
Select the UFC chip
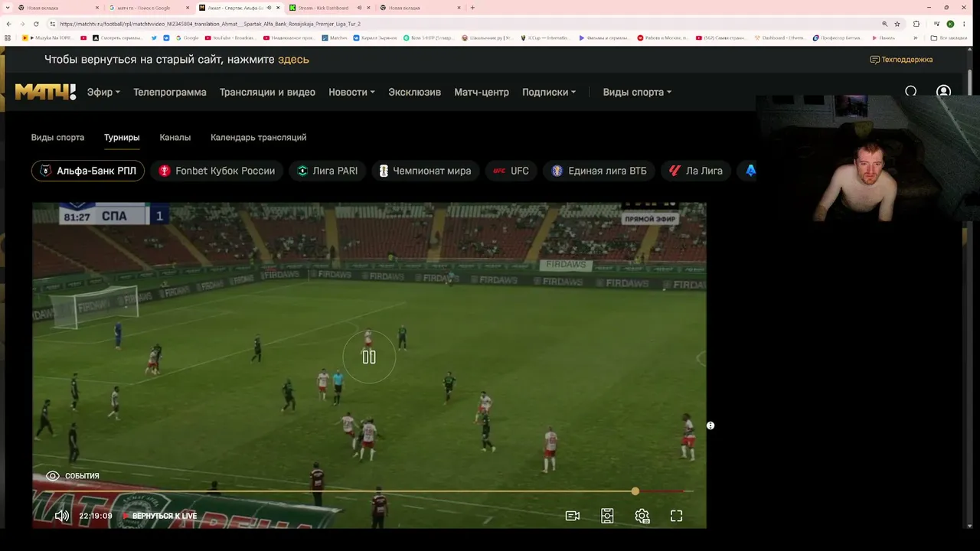[511, 171]
